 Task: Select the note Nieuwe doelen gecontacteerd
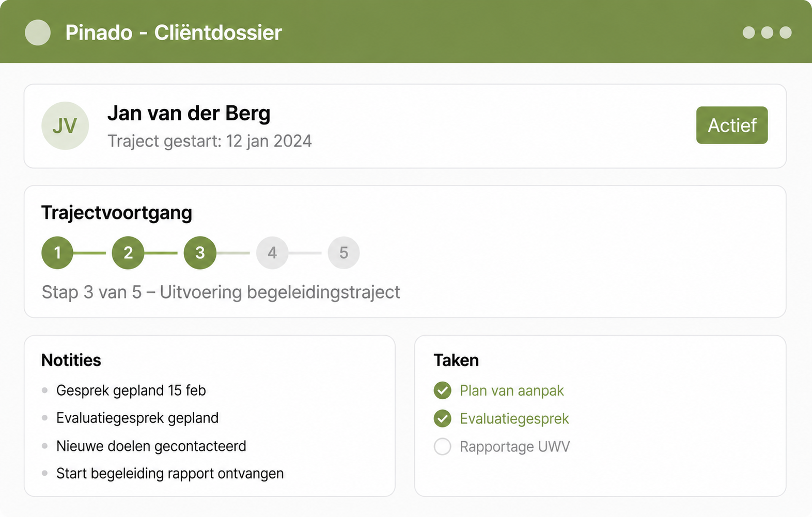(x=151, y=446)
